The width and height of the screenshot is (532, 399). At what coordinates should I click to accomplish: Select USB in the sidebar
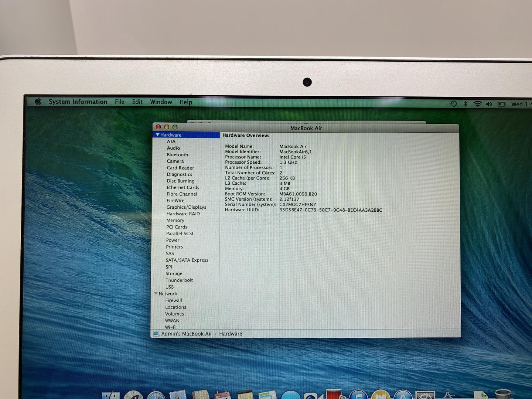(170, 287)
